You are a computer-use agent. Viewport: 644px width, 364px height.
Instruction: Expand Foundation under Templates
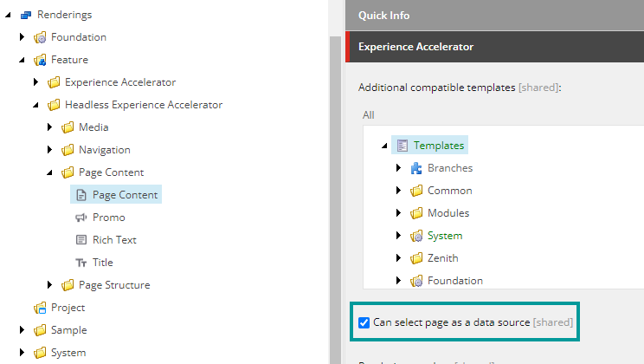point(398,281)
